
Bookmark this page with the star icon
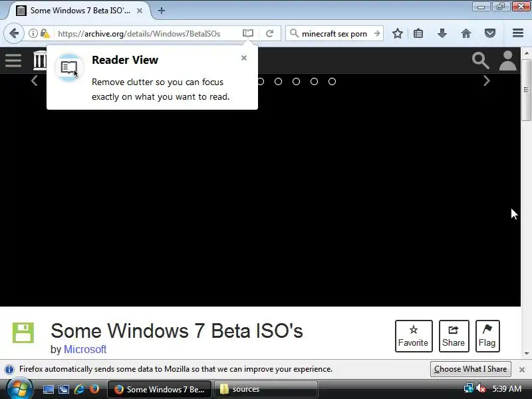397,33
